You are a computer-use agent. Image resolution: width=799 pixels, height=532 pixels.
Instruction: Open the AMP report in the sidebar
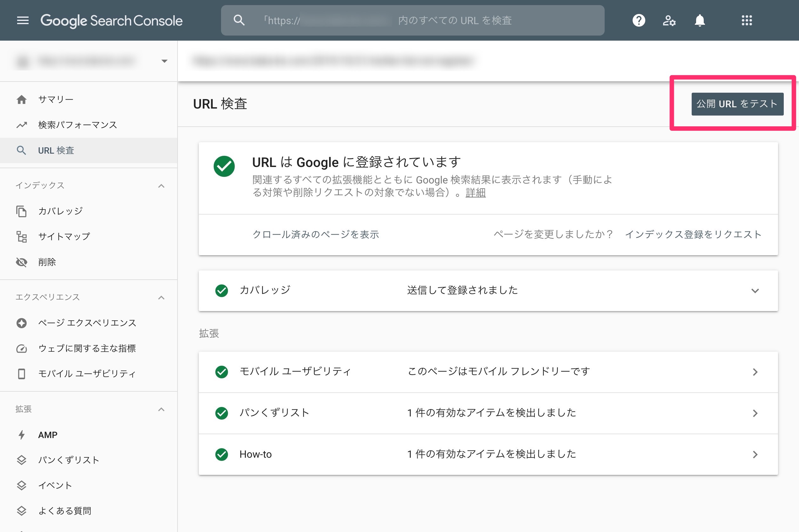click(89, 435)
